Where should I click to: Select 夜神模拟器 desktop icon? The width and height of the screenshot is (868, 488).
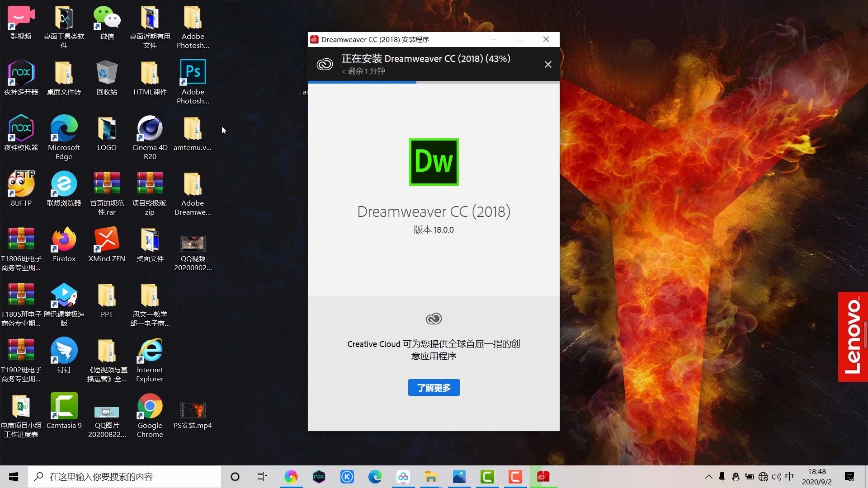click(21, 133)
